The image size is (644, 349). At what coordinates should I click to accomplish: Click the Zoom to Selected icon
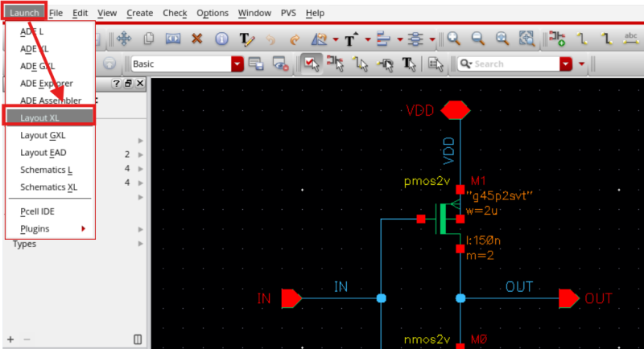(x=526, y=39)
